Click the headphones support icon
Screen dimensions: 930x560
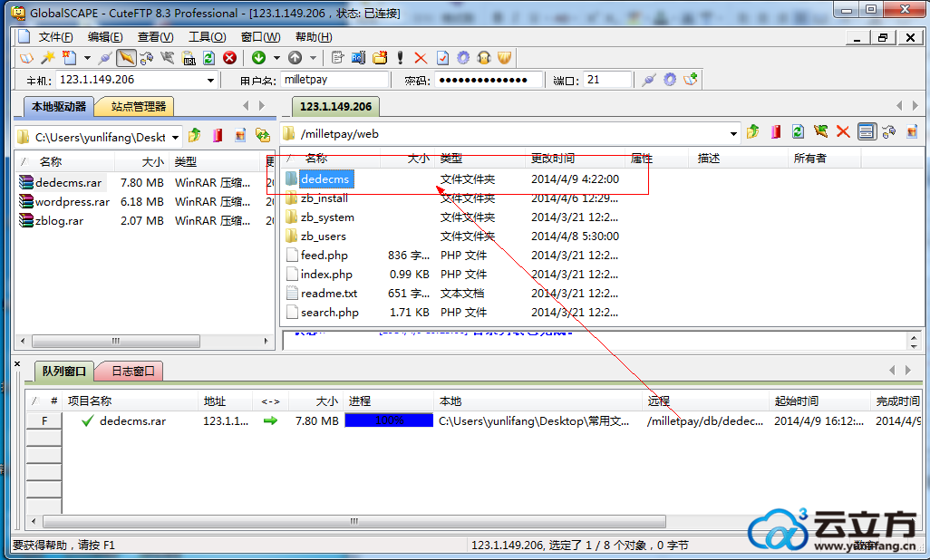tap(484, 58)
